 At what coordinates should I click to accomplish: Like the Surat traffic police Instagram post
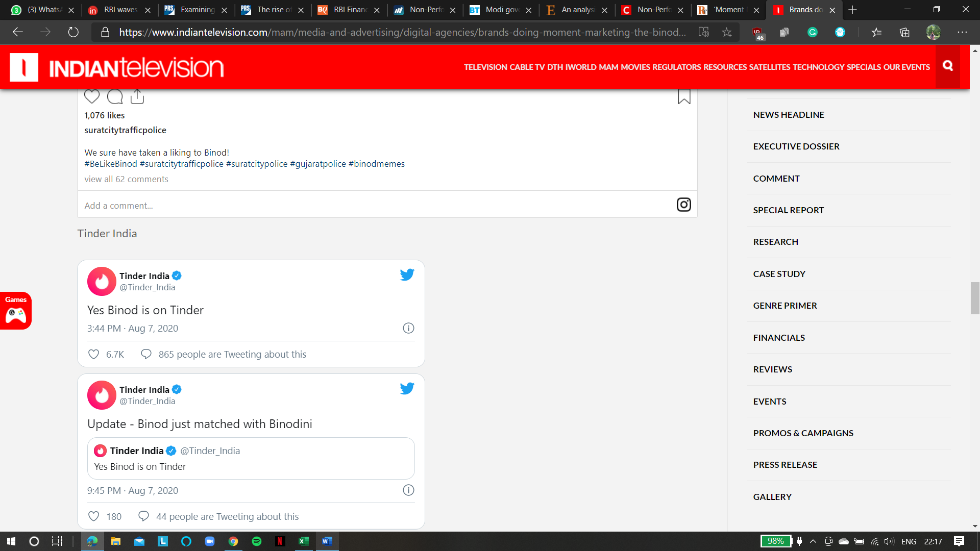tap(92, 96)
